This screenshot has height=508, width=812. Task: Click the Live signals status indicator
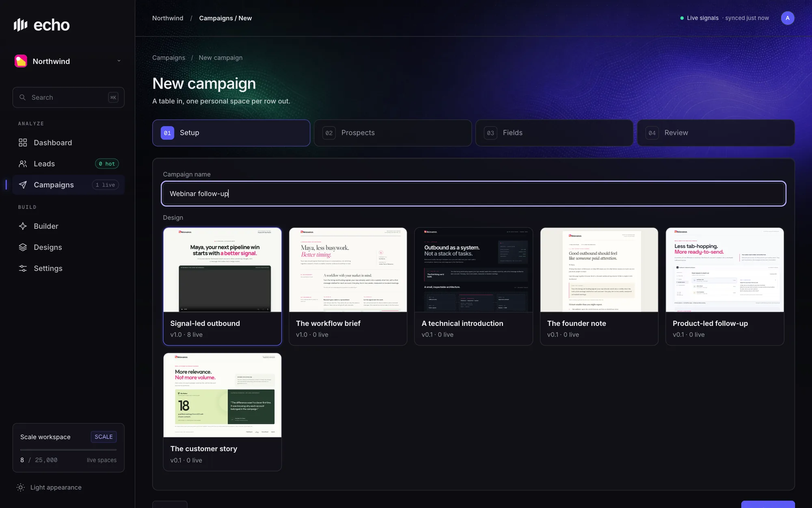699,18
